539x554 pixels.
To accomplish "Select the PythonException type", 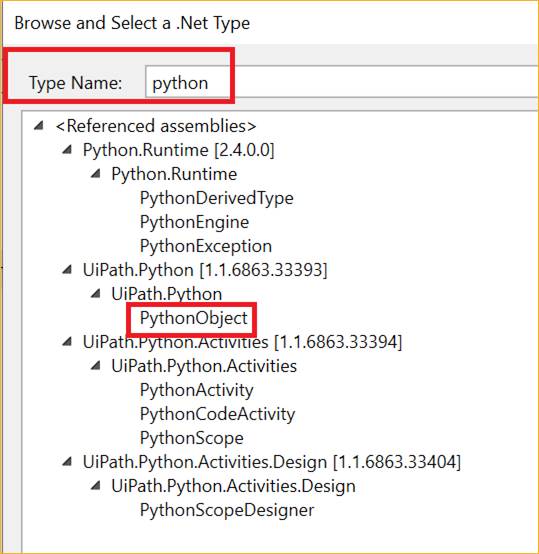I will (206, 246).
